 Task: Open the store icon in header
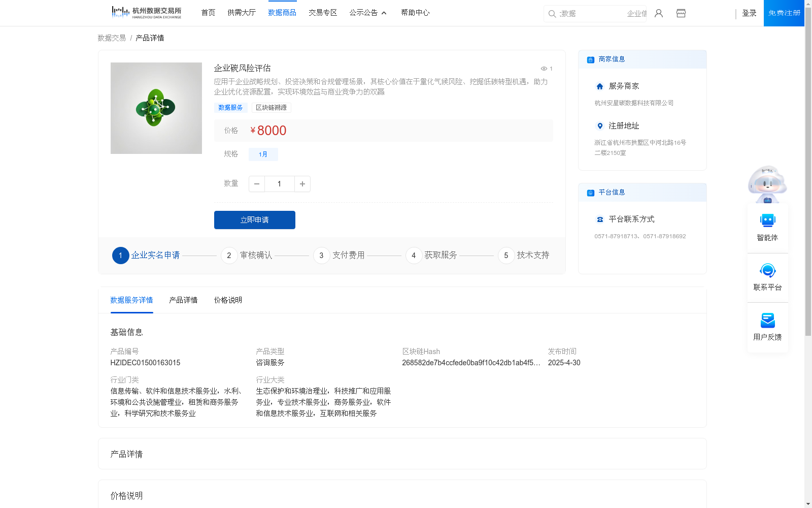(x=681, y=13)
